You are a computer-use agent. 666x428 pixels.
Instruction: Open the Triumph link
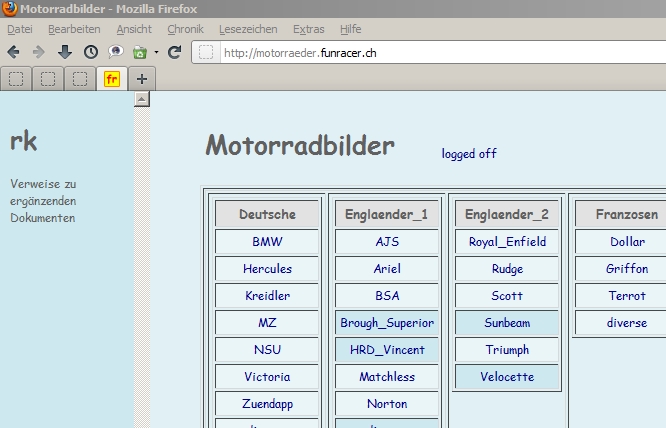tap(507, 350)
